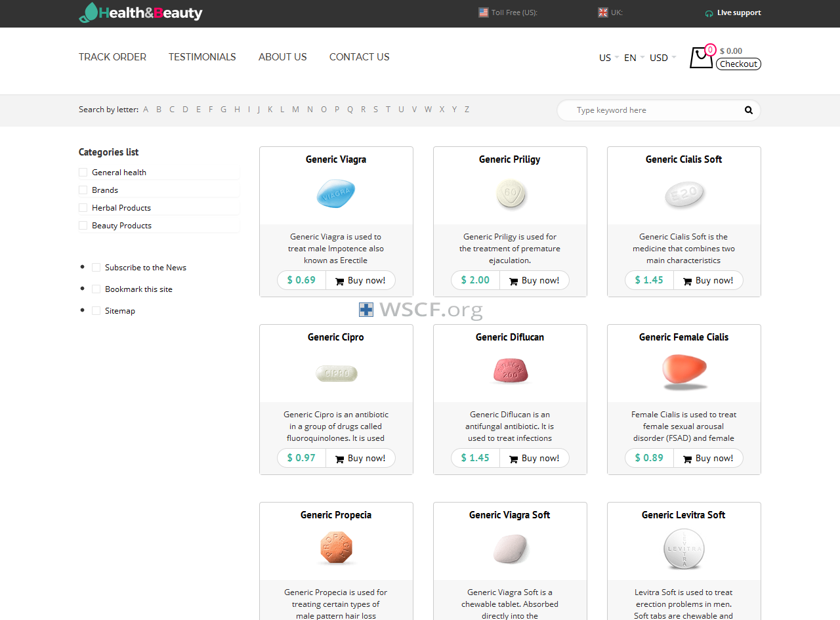Click the $ 0.97 Generic Cipro price
Screen dimensions: 840x620
point(301,458)
